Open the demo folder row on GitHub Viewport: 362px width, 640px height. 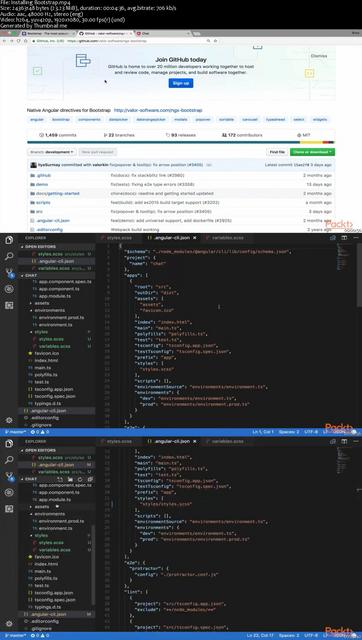[181, 184]
